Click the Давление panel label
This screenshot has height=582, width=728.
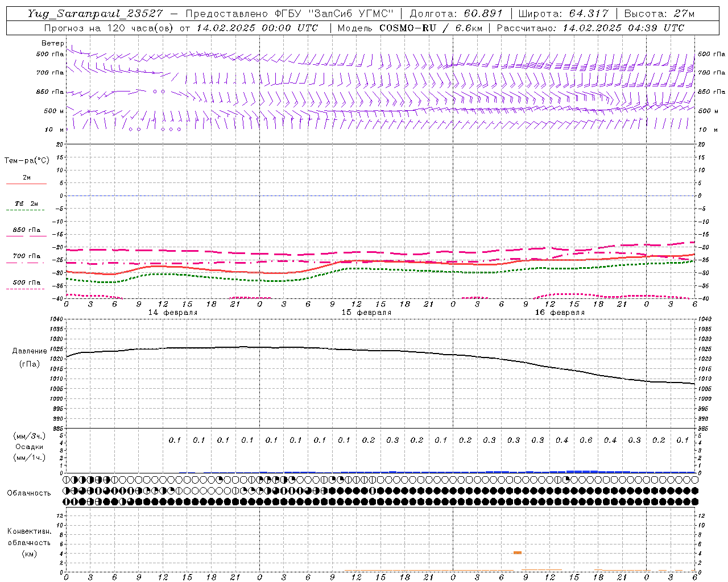30,351
